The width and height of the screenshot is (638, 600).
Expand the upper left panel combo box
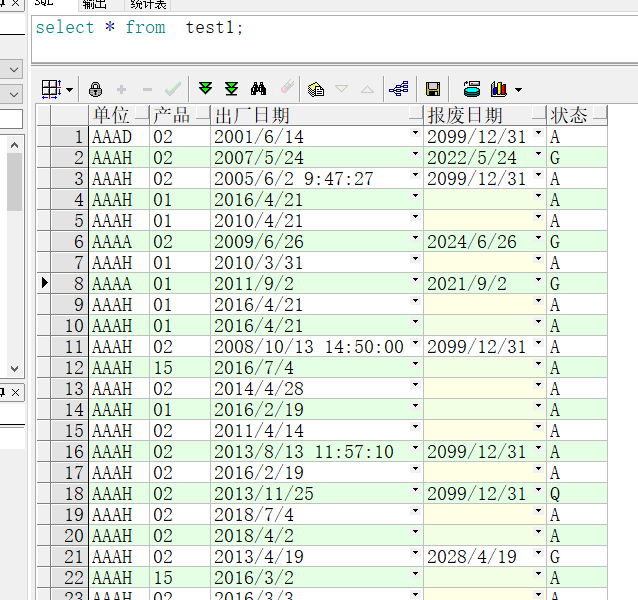click(13, 70)
